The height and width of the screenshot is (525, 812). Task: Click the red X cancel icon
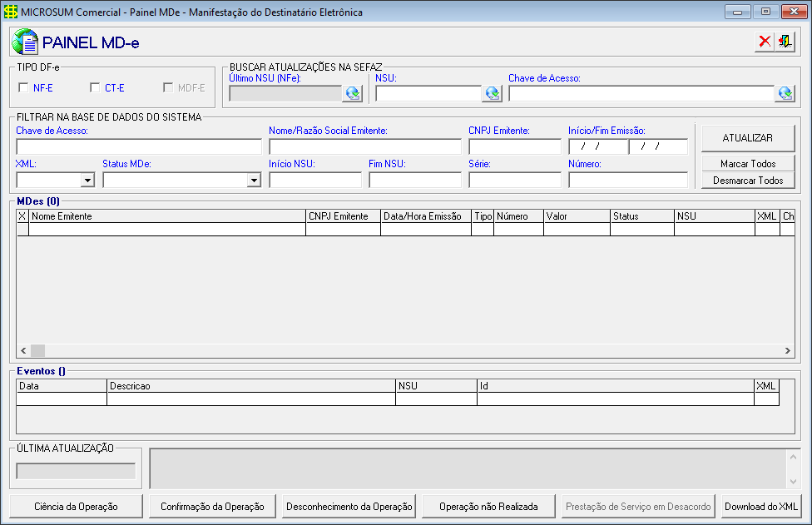[x=765, y=42]
